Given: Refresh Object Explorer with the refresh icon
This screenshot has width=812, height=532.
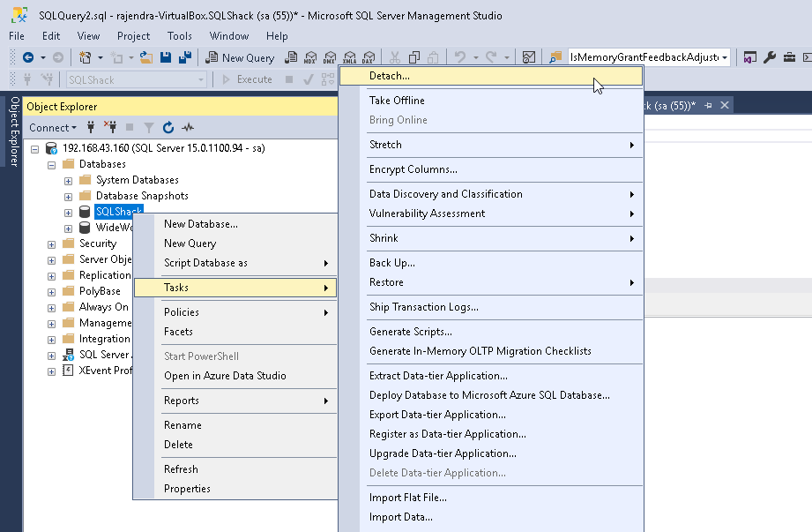Looking at the screenshot, I should (168, 127).
